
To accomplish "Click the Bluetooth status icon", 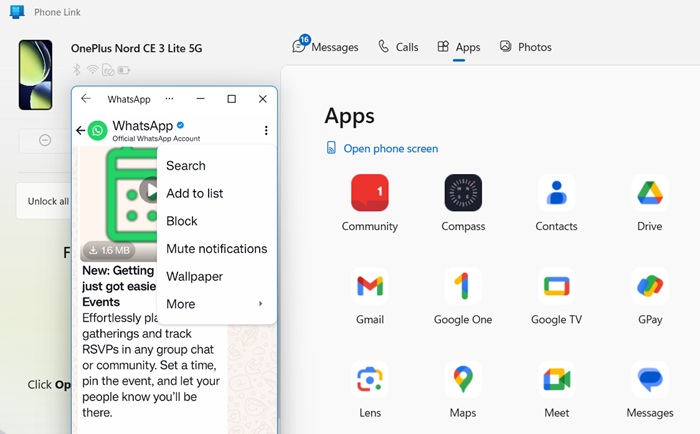I will click(x=77, y=70).
